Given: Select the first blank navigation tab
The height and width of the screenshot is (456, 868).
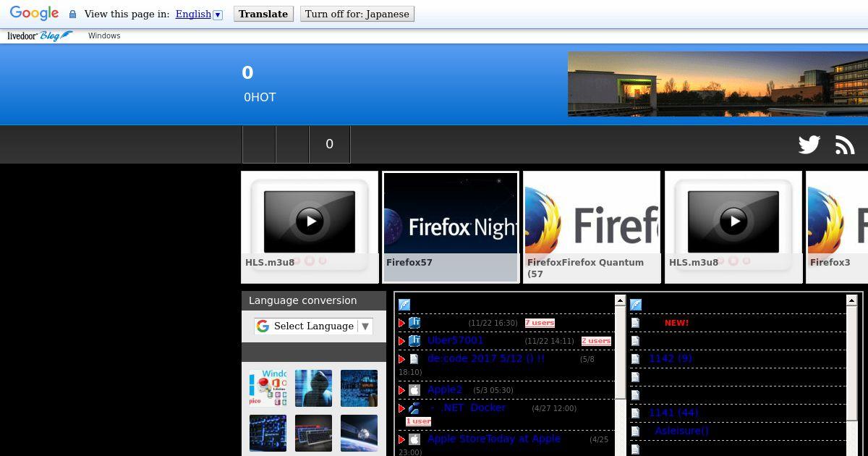Looking at the screenshot, I should click(x=259, y=144).
